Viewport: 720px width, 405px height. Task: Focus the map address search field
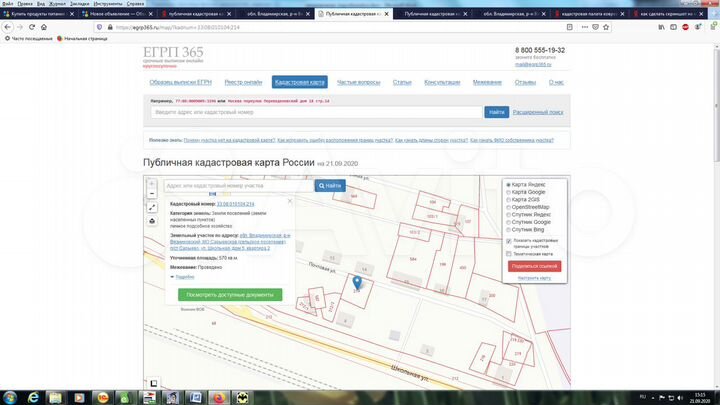click(x=239, y=186)
